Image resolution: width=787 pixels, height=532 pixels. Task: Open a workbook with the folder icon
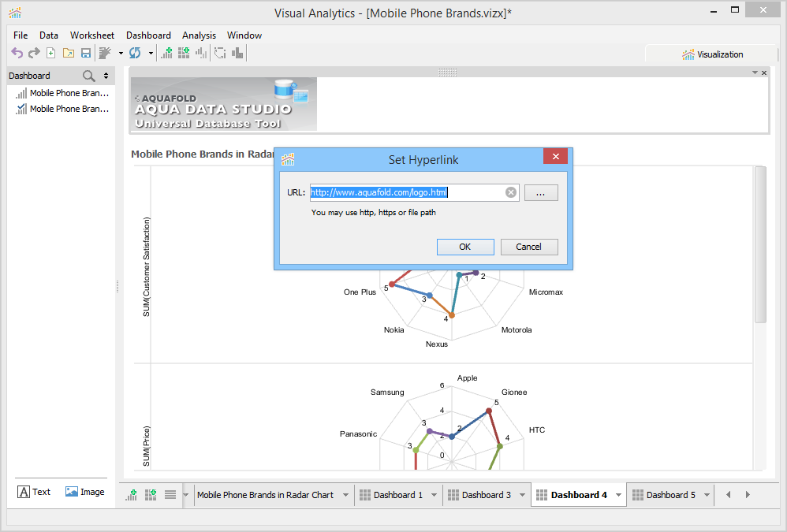69,53
